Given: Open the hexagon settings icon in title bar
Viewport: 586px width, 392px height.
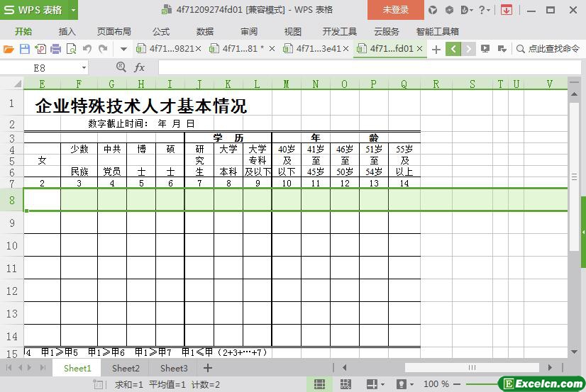Looking at the screenshot, I should [x=449, y=10].
